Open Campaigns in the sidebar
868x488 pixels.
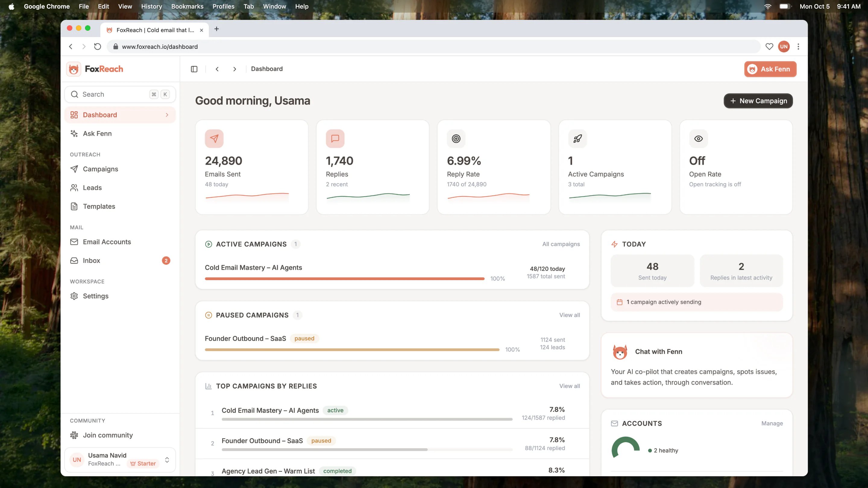pos(120,169)
